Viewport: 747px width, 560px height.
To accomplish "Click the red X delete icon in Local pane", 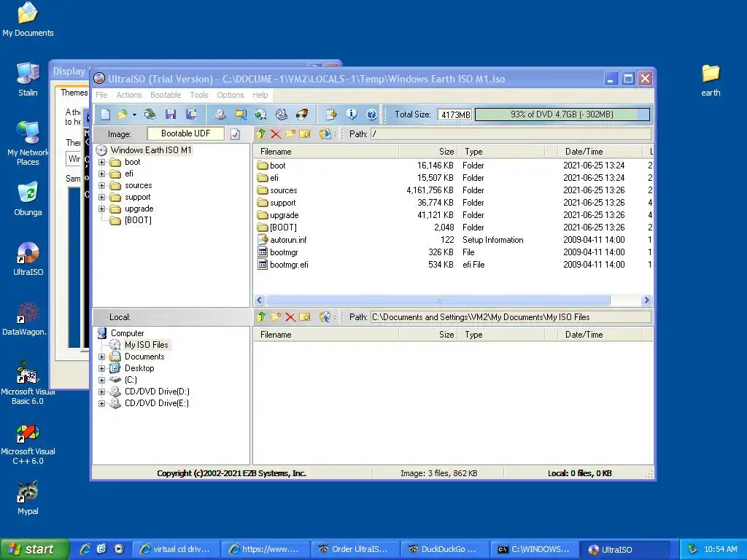I will click(x=290, y=316).
